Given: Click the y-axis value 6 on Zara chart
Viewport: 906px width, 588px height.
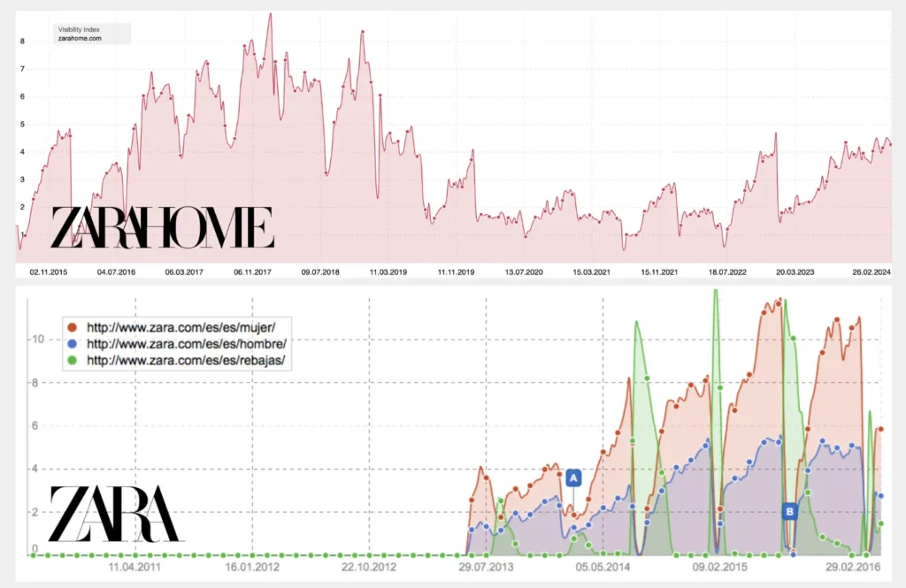Looking at the screenshot, I should [35, 425].
